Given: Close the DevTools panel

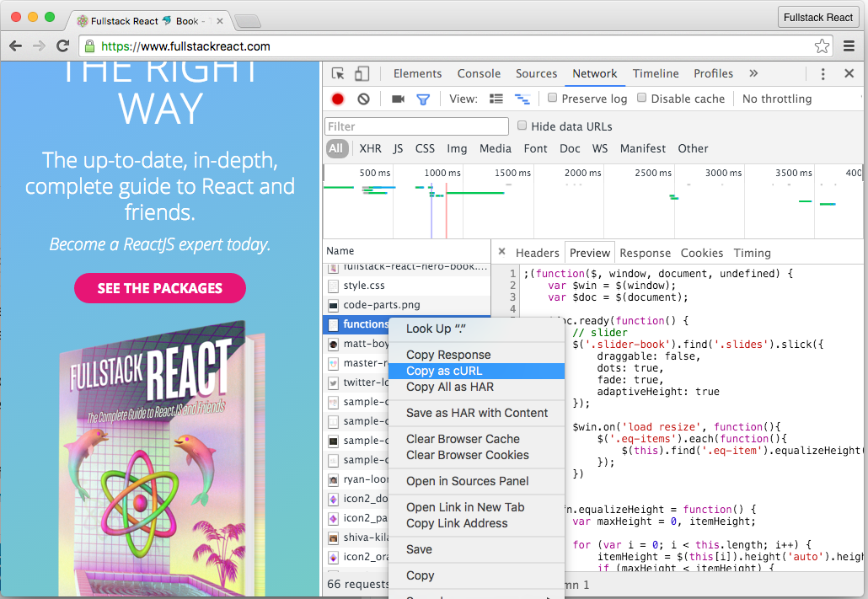Looking at the screenshot, I should [849, 73].
